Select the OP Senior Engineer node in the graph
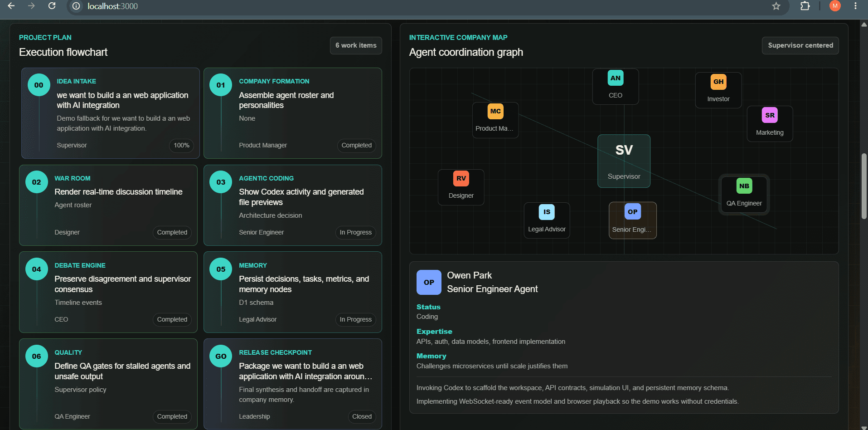The width and height of the screenshot is (868, 430). [x=632, y=220]
